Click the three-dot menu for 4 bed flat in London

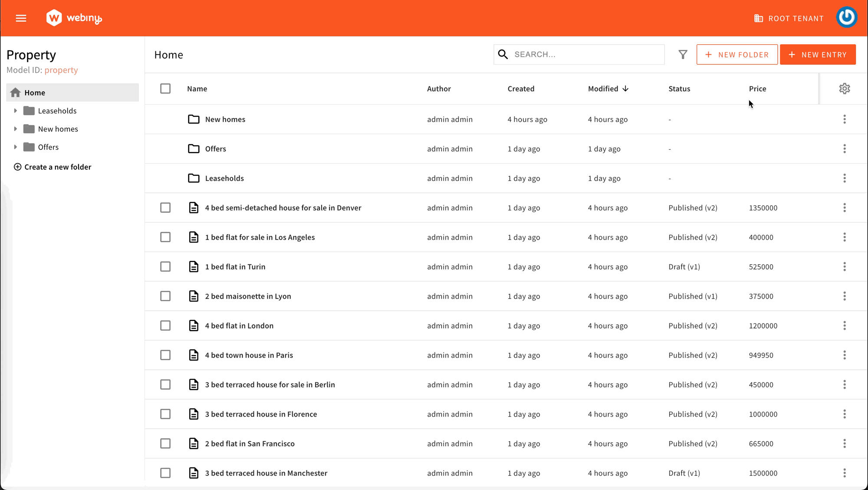[x=845, y=326]
